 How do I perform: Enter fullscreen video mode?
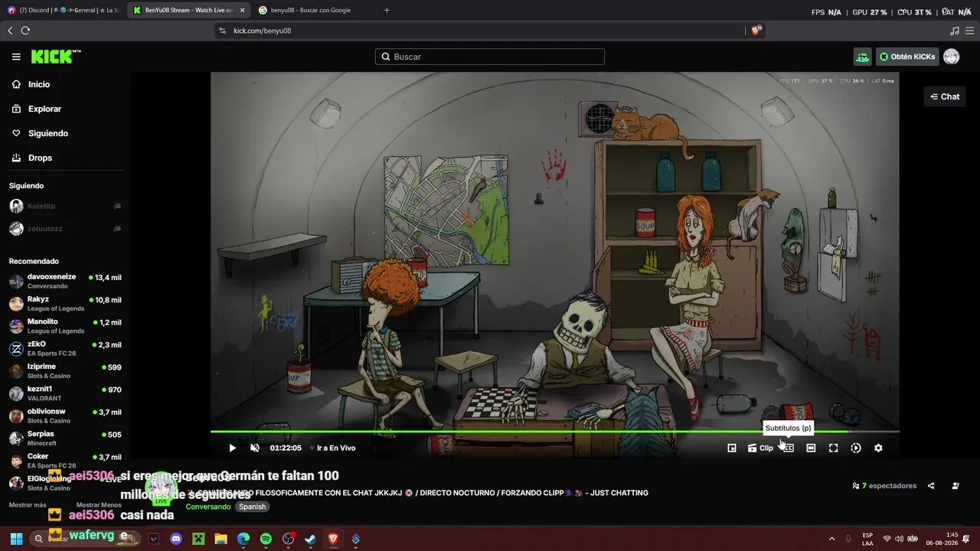point(833,448)
